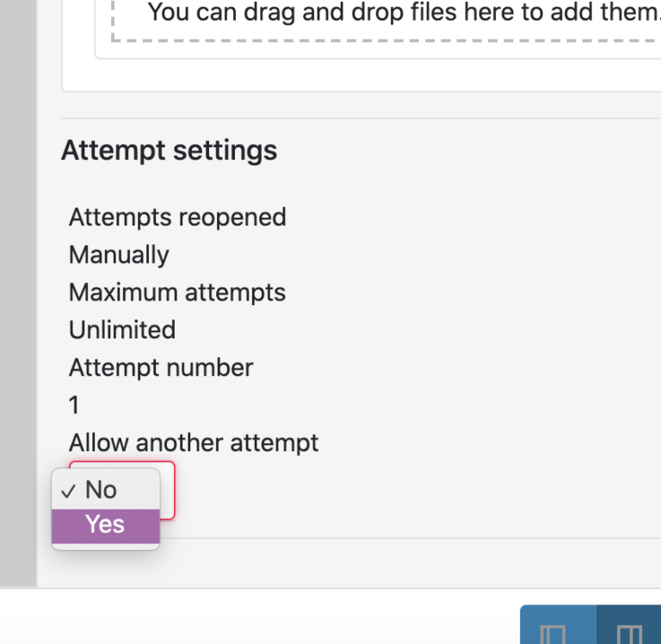
Task: Click the dashed border of the file drop zone
Action: [x=387, y=40]
